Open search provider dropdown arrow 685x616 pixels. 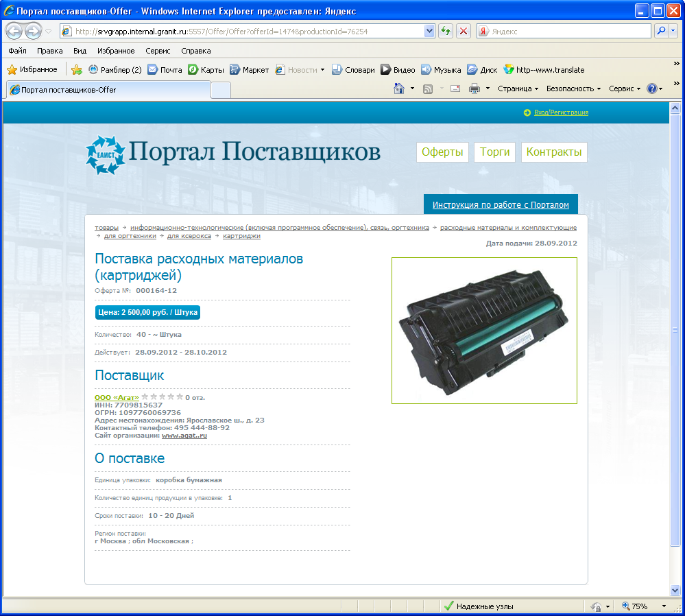pos(673,31)
